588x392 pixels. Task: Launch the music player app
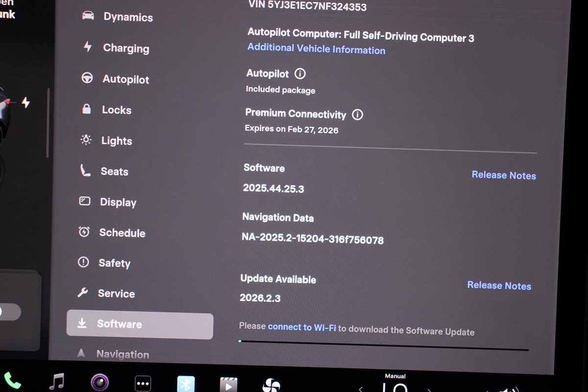click(57, 381)
